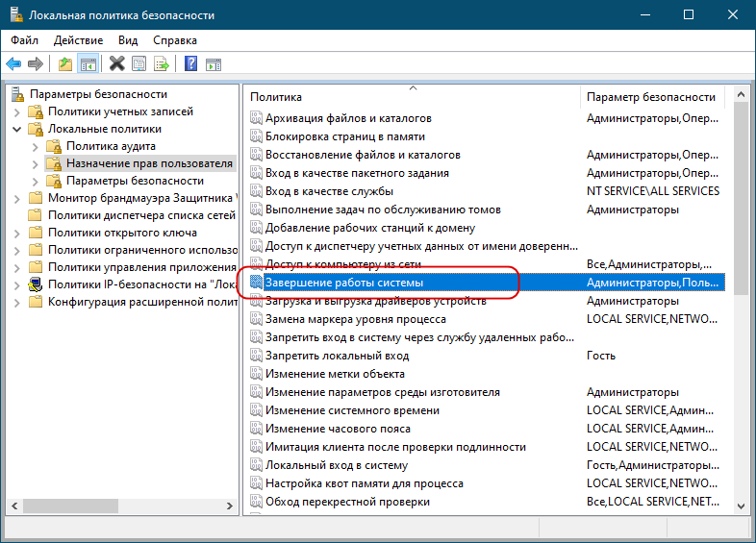This screenshot has height=543, width=756.
Task: Expand Политики открытого ключа node
Action: point(17,234)
